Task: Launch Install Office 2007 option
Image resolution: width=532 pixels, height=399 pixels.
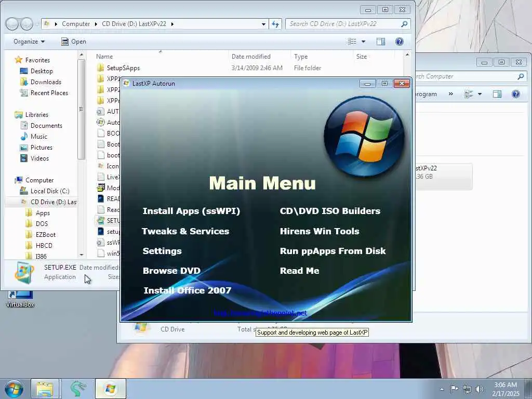Action: coord(187,290)
